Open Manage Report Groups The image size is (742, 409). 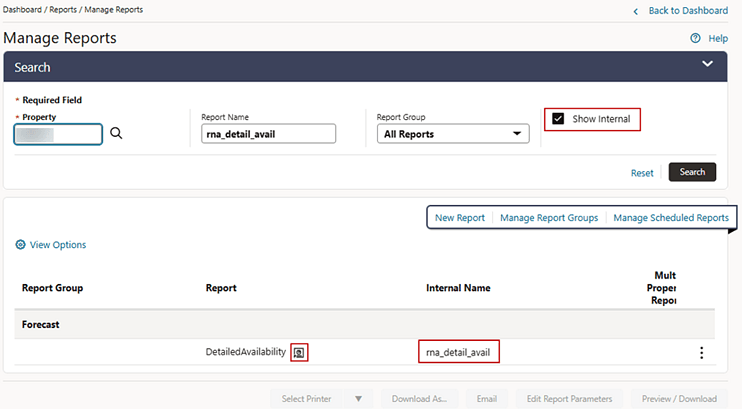click(x=549, y=218)
